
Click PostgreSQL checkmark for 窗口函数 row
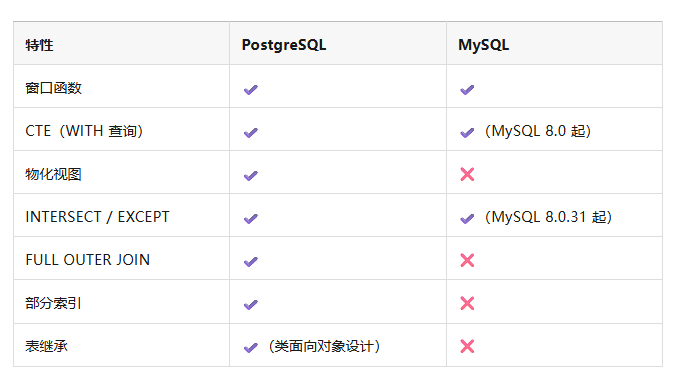tap(251, 90)
